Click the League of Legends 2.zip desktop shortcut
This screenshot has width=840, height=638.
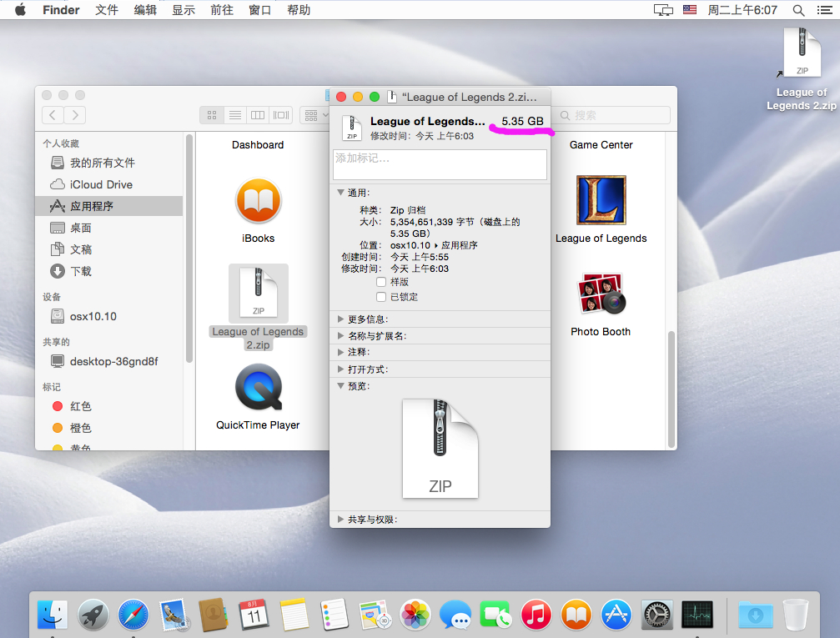pos(802,53)
